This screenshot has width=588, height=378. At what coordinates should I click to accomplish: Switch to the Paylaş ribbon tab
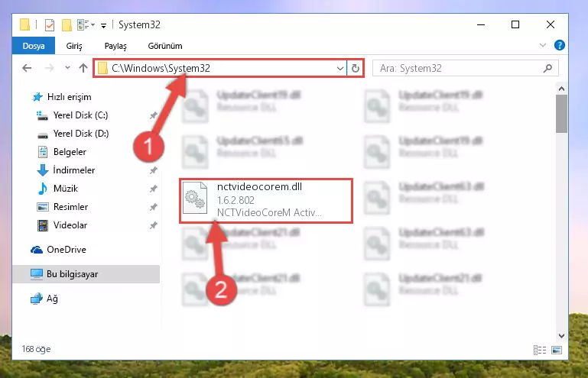coord(115,46)
